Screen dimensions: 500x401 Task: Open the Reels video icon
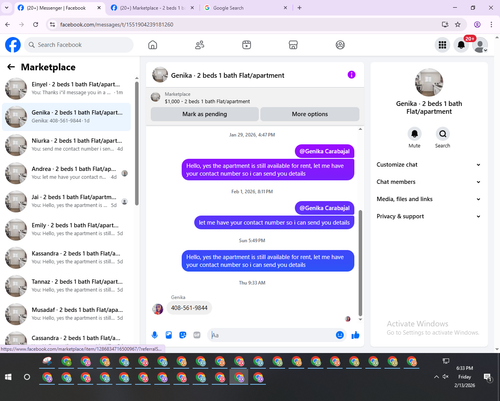pyautogui.click(x=246, y=45)
